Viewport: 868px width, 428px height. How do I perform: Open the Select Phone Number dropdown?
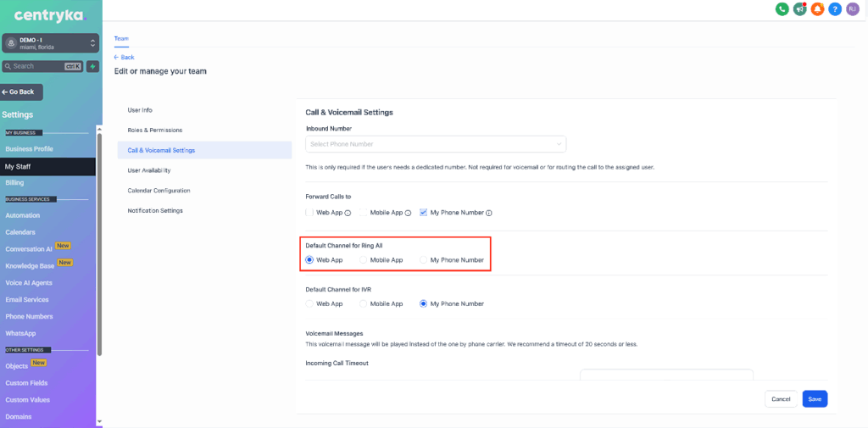pos(435,144)
